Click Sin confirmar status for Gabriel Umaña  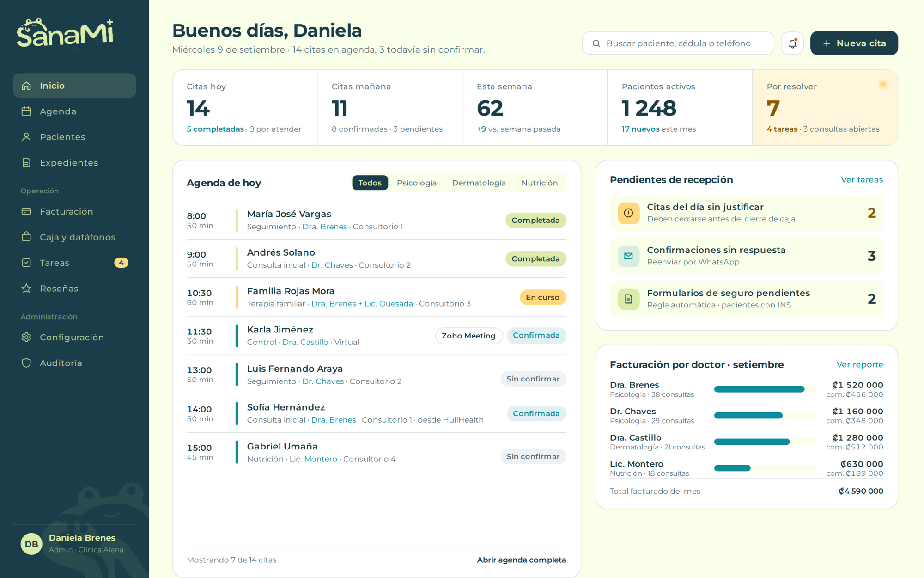tap(533, 456)
